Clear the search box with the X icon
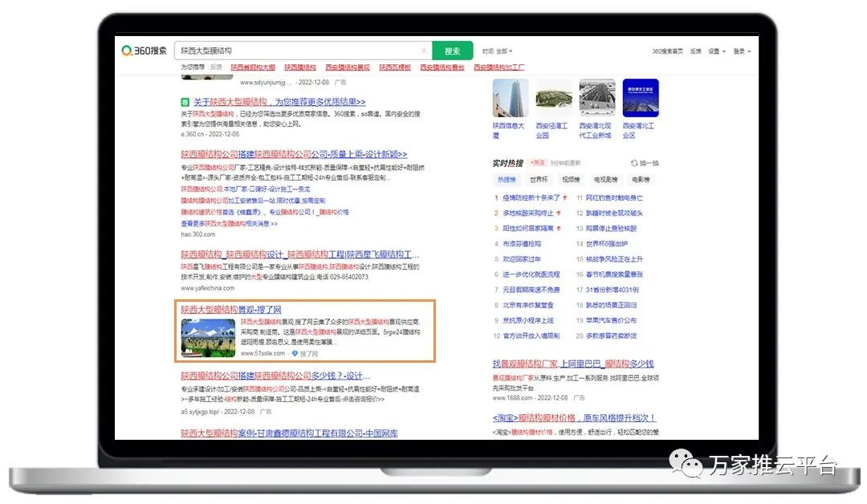The height and width of the screenshot is (504, 867). [424, 51]
